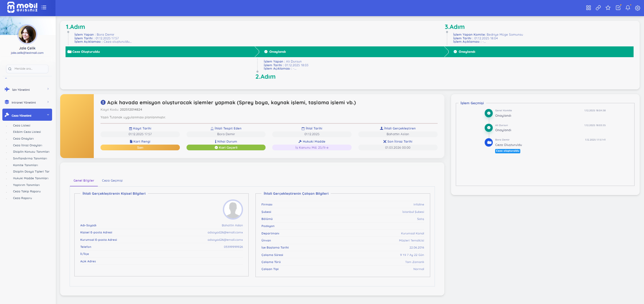Open Ceza Takip Raporu in the sidebar
Screen dimensions: 644x304
click(x=27, y=191)
